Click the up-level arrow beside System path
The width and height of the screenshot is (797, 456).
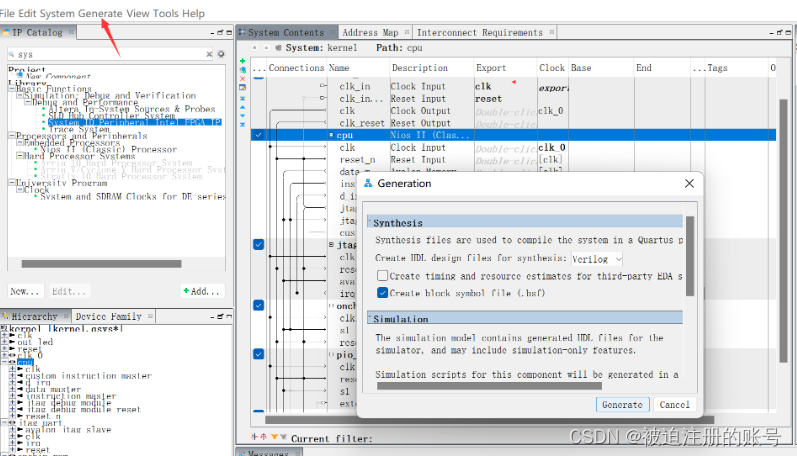[x=266, y=48]
